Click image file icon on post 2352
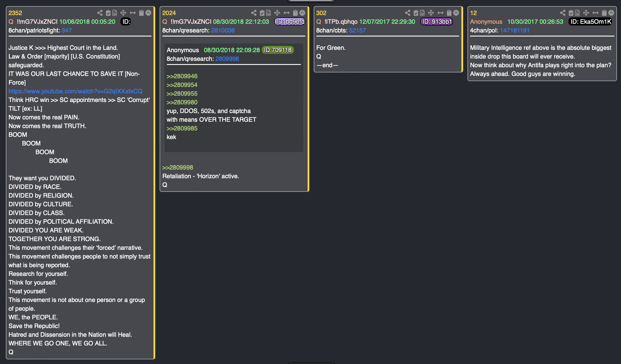Image resolution: width=621 pixels, height=364 pixels. [115, 13]
